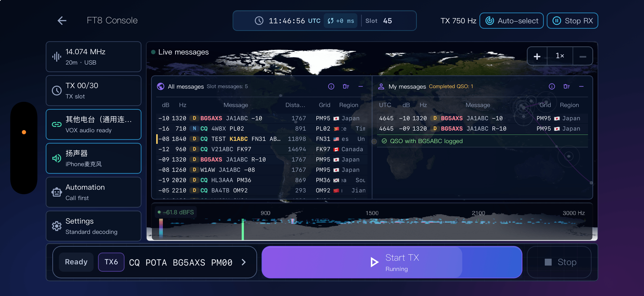Viewport: 644px width, 296px height.
Task: Open the UTC clock icon
Action: [x=259, y=21]
